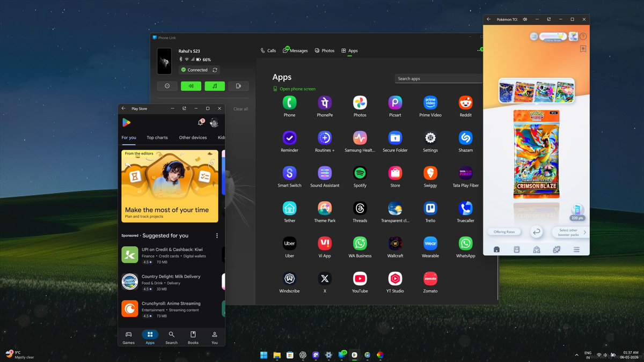Open Crunchyroll: Anime Streaming listing
644x362 pixels.
169,309
